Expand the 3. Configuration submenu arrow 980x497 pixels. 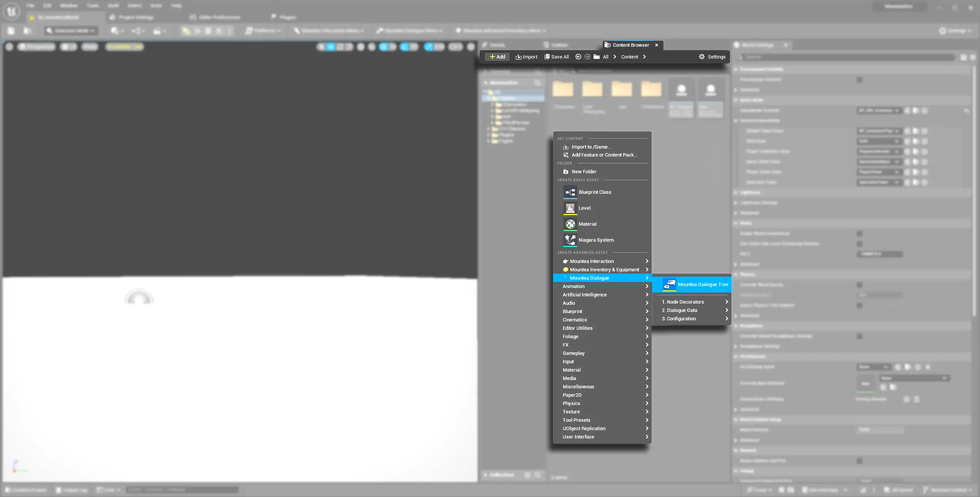727,318
